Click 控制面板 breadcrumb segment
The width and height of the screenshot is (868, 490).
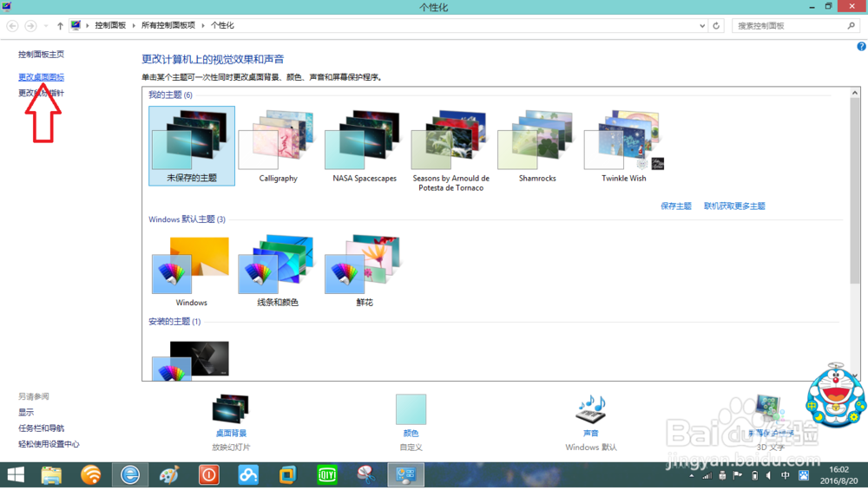pos(110,25)
